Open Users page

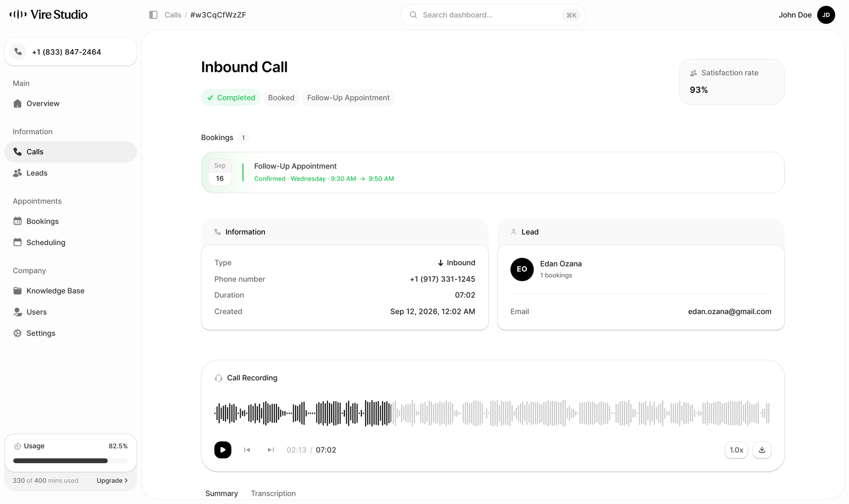(71, 312)
